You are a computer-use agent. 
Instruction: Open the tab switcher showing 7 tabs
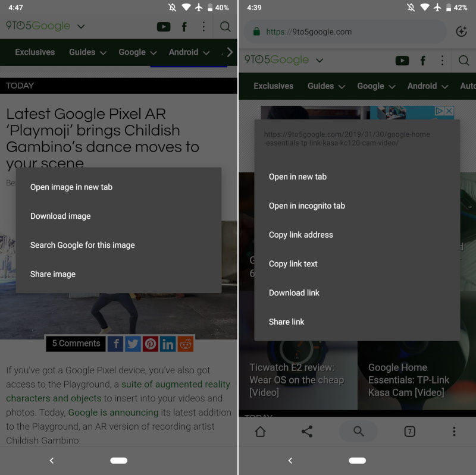(x=409, y=432)
